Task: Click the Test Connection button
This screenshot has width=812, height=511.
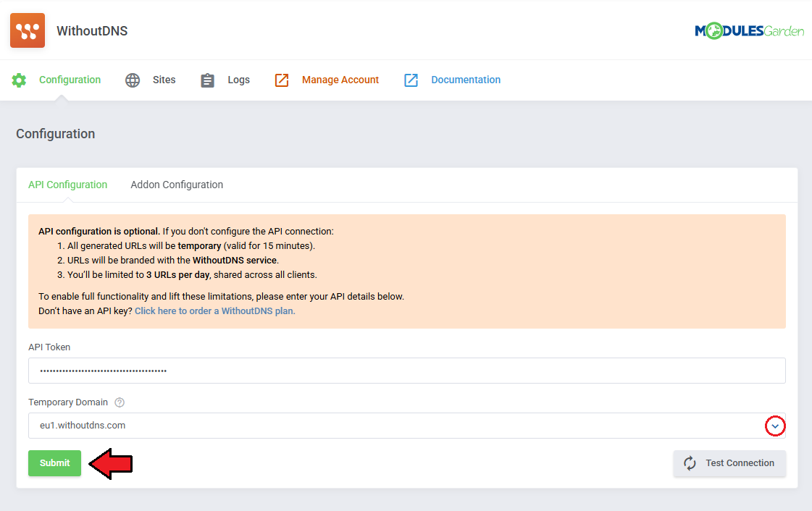Action: 729,463
